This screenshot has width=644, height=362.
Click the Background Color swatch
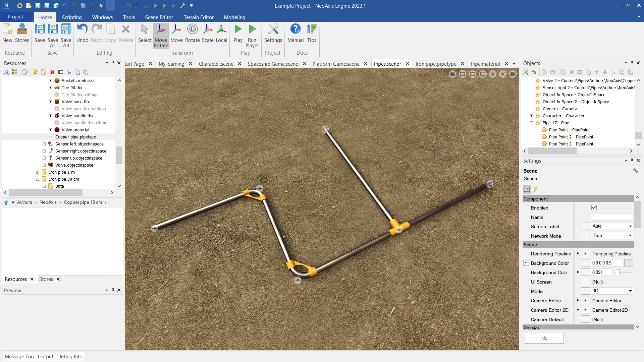pos(628,263)
